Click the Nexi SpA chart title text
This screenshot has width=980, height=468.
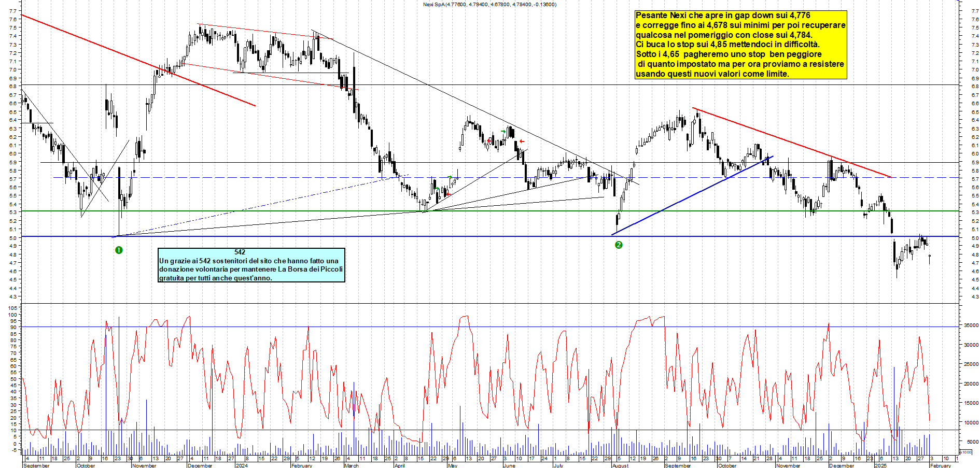tap(489, 5)
